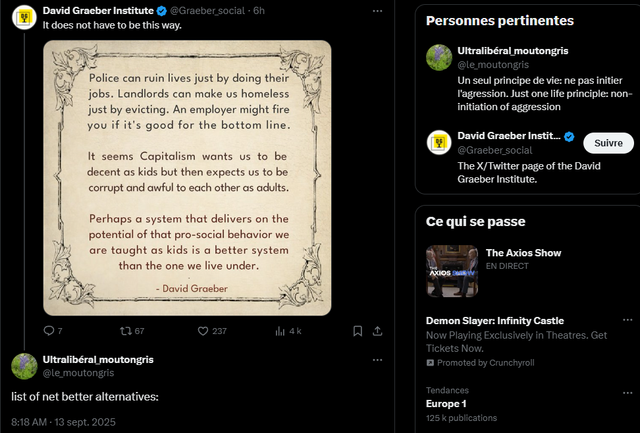Open Europe 1 trending topic
The image size is (640, 433).
[448, 403]
